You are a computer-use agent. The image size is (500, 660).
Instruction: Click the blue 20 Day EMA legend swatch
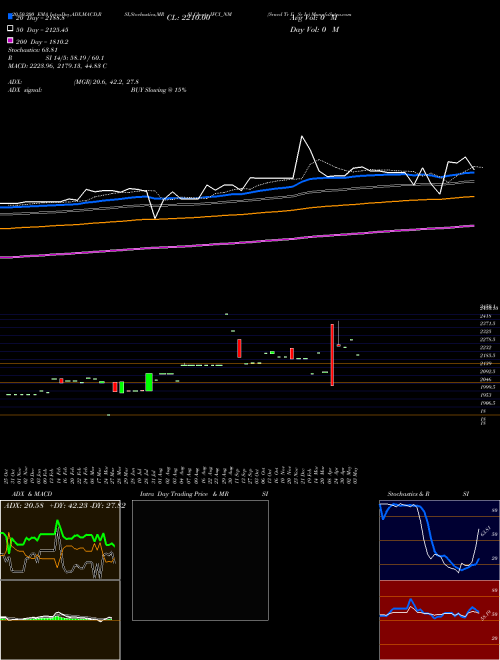click(x=11, y=16)
